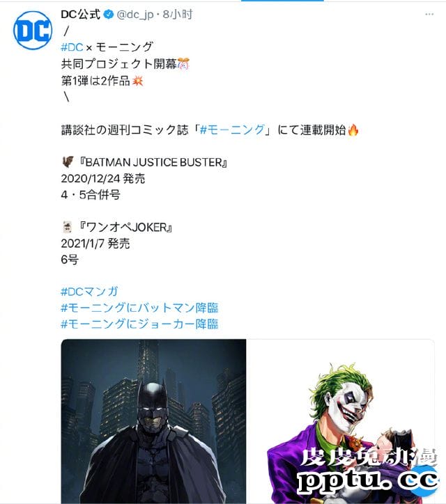Screen dimensions: 446x504
Task: Open the Joker artwork image
Action: click(x=341, y=421)
